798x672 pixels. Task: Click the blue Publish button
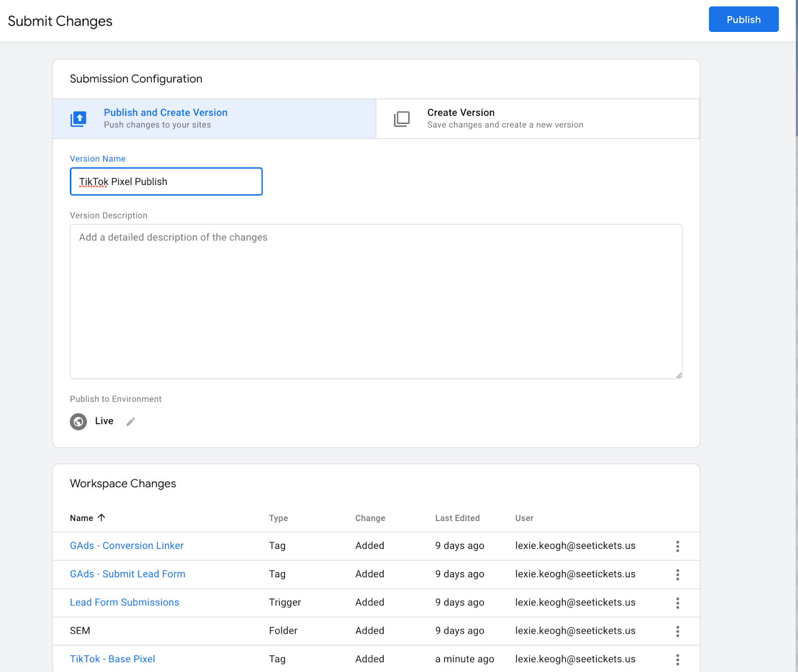743,19
